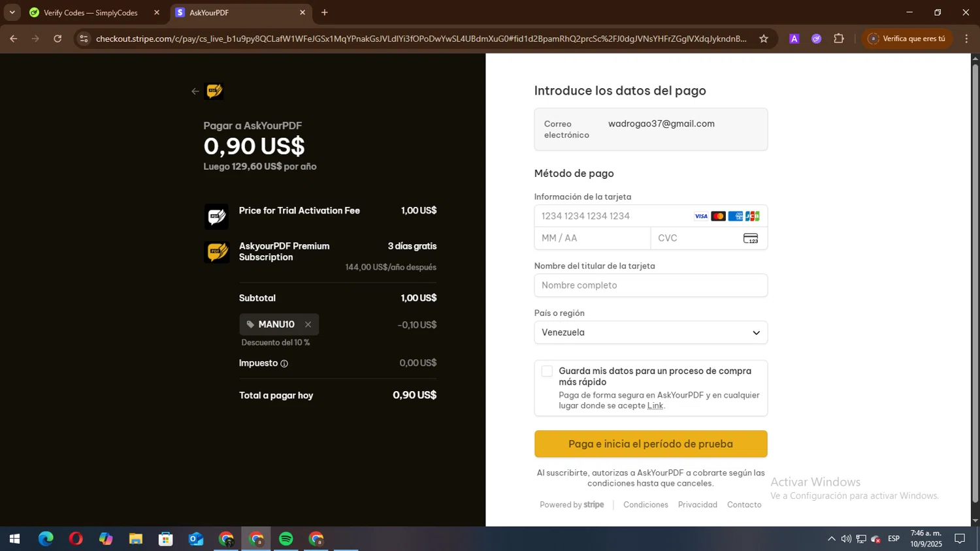Open the notification center icon
The height and width of the screenshot is (551, 980).
[x=960, y=539]
